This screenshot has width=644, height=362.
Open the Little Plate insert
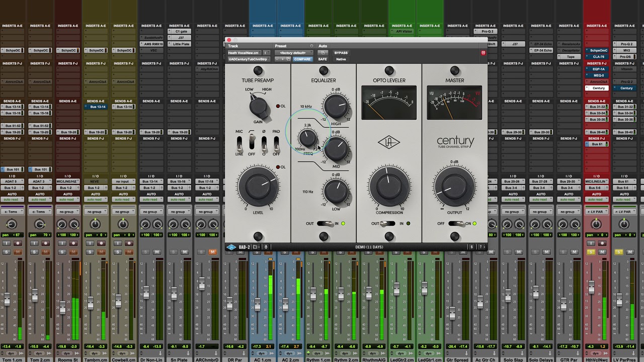click(x=181, y=44)
